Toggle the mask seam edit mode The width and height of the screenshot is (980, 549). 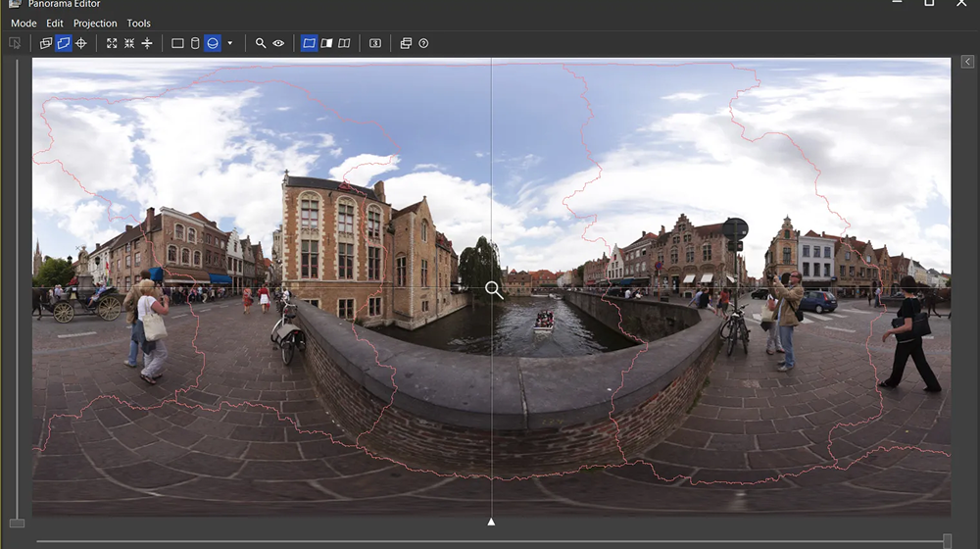[x=64, y=43]
